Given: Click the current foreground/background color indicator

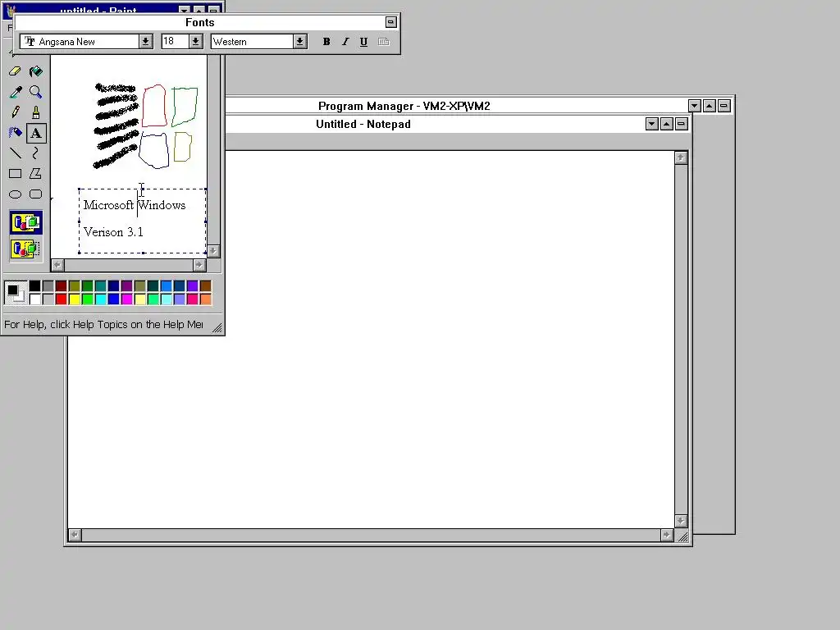Looking at the screenshot, I should [15, 293].
